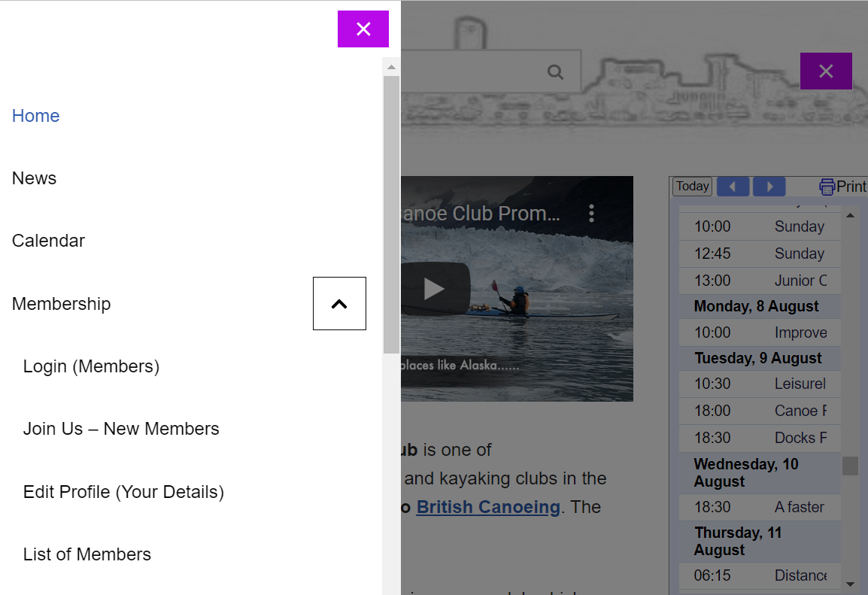Screen dimensions: 868x595
Task: Click the Print icon above the calendar
Action: (x=827, y=186)
